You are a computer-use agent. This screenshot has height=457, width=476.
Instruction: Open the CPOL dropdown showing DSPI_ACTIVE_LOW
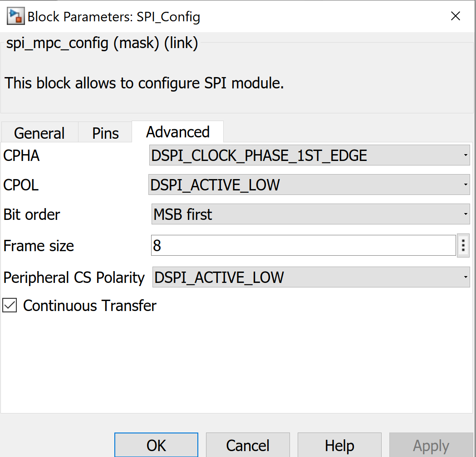coord(309,185)
